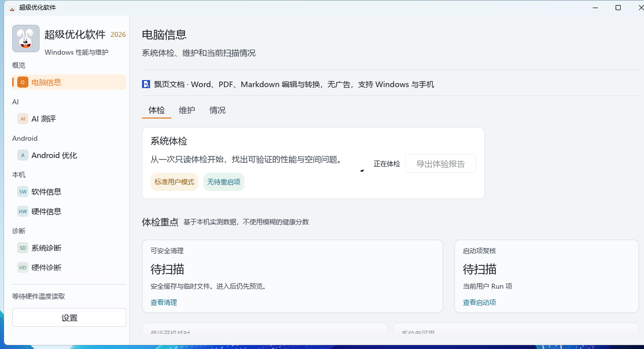Click the 导出体验报告 button

441,164
